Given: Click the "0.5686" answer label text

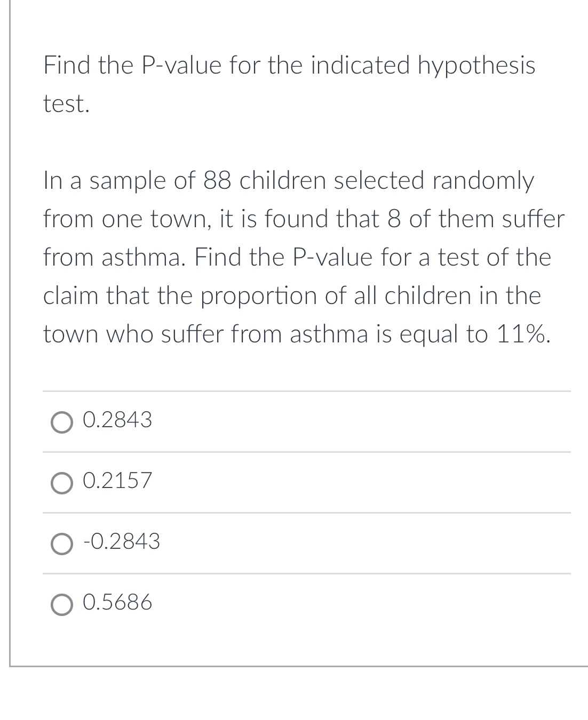Looking at the screenshot, I should click(117, 603).
